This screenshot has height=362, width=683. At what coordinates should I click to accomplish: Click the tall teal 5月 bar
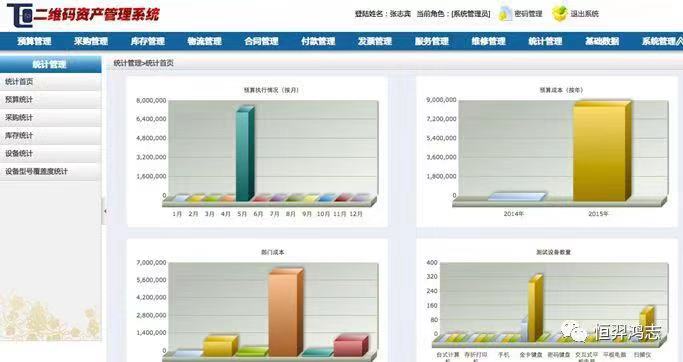click(245, 153)
